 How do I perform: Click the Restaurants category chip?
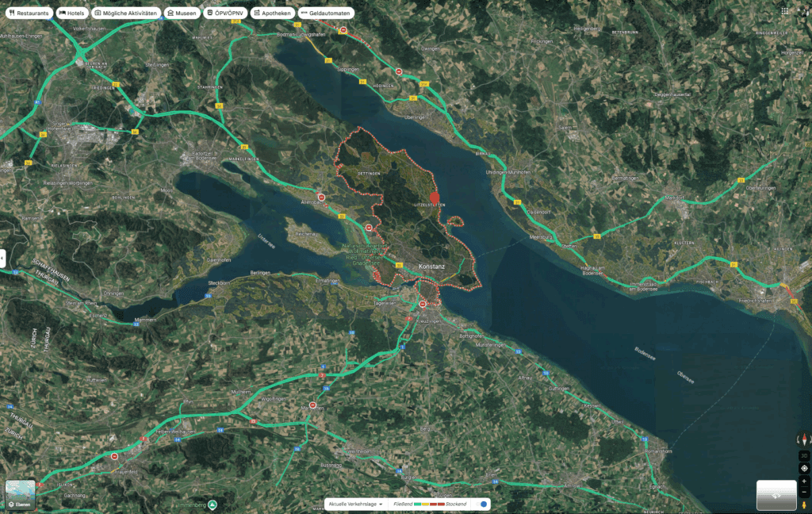pos(29,13)
